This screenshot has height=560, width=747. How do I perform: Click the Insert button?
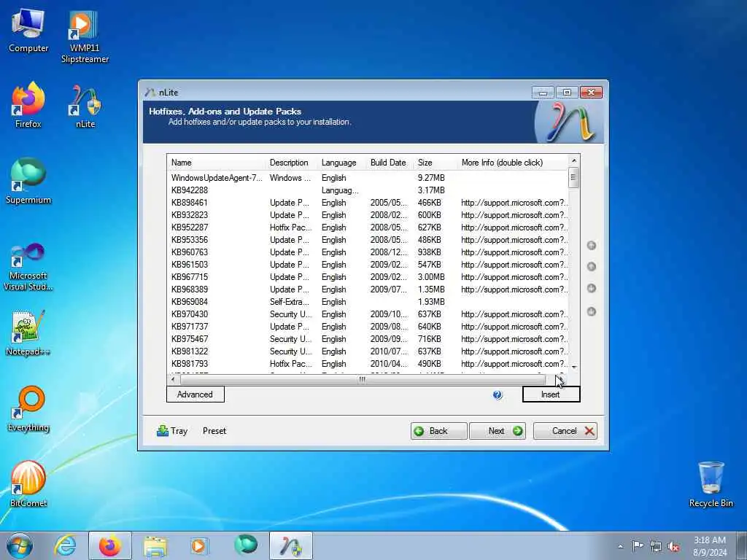coord(551,394)
